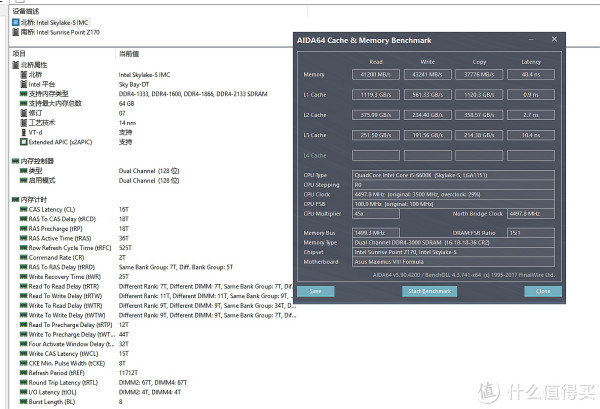The height and width of the screenshot is (409, 600).
Task: Click the L1 Cache Read 1119.3 GB/s field
Action: [x=376, y=95]
